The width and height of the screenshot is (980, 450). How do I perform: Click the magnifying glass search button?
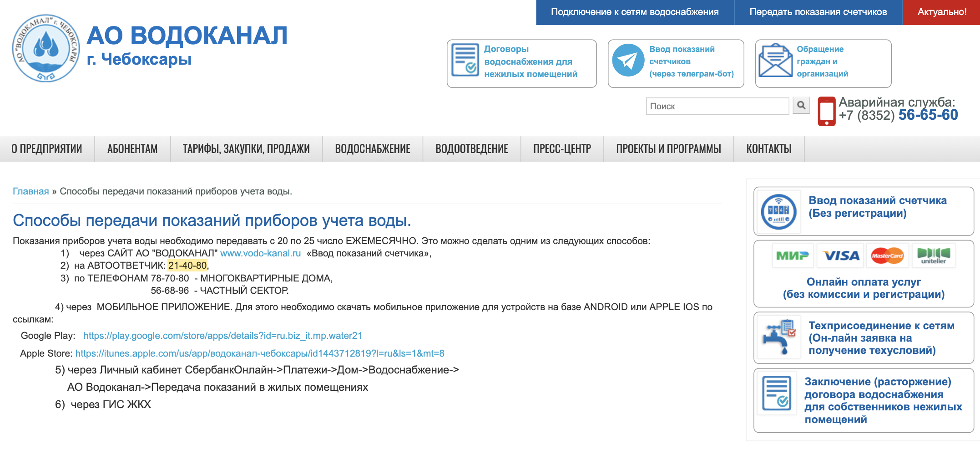[801, 106]
